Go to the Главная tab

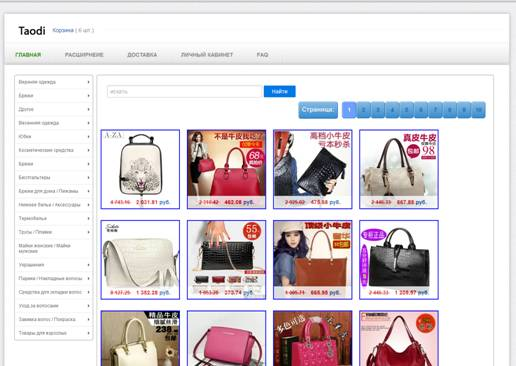tap(28, 55)
